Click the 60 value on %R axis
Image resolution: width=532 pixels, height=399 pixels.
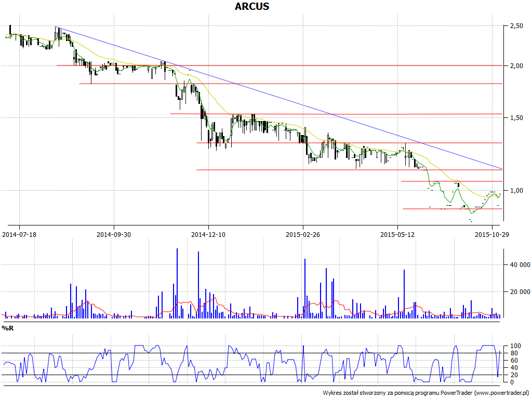point(514,361)
